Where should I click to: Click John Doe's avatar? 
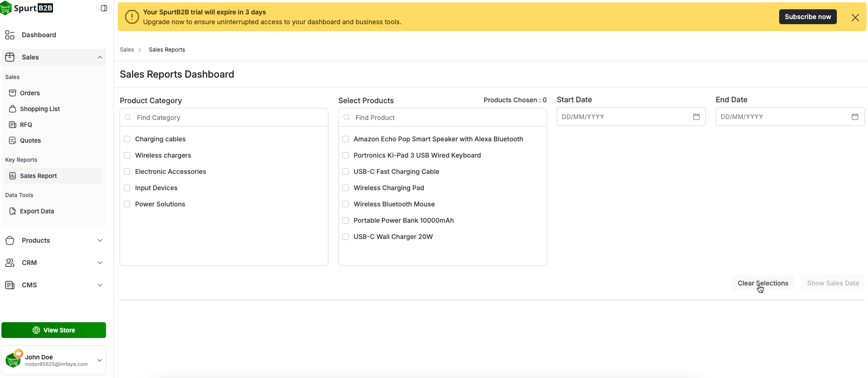(x=13, y=360)
